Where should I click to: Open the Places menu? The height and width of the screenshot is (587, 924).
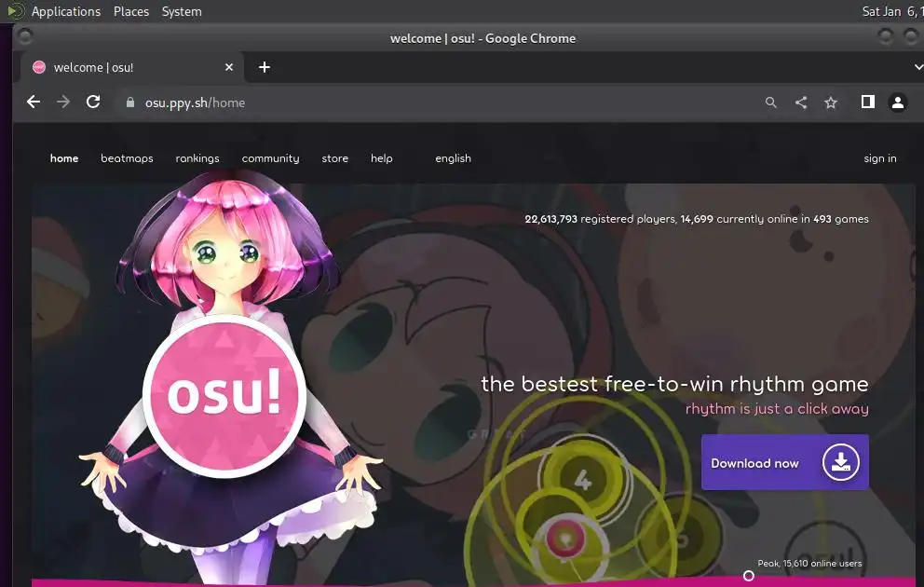point(130,11)
